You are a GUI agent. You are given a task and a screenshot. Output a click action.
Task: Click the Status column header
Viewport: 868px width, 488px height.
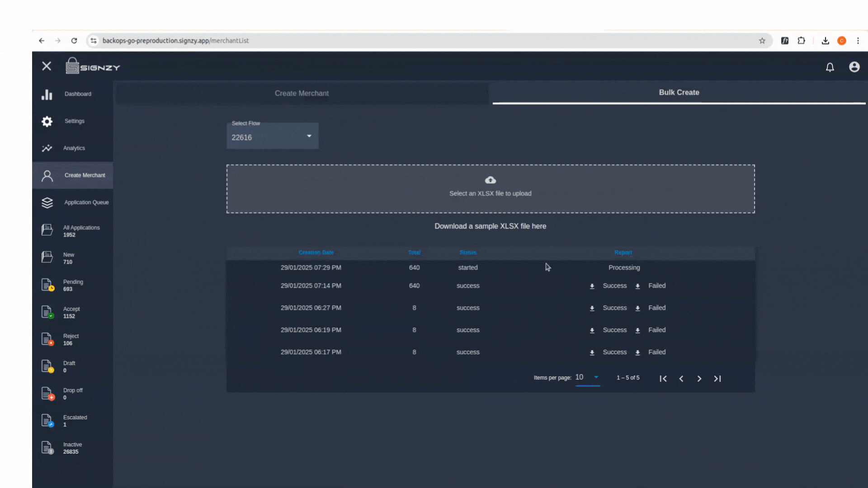point(468,253)
